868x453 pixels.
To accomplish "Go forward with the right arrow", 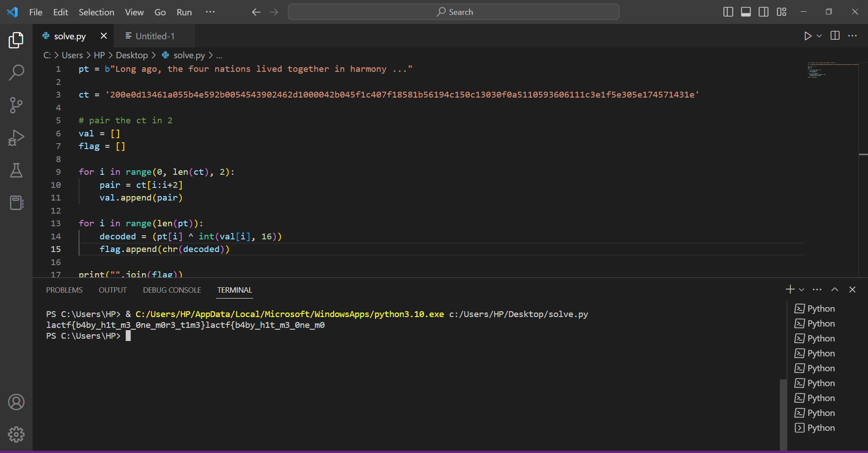I will tap(274, 12).
